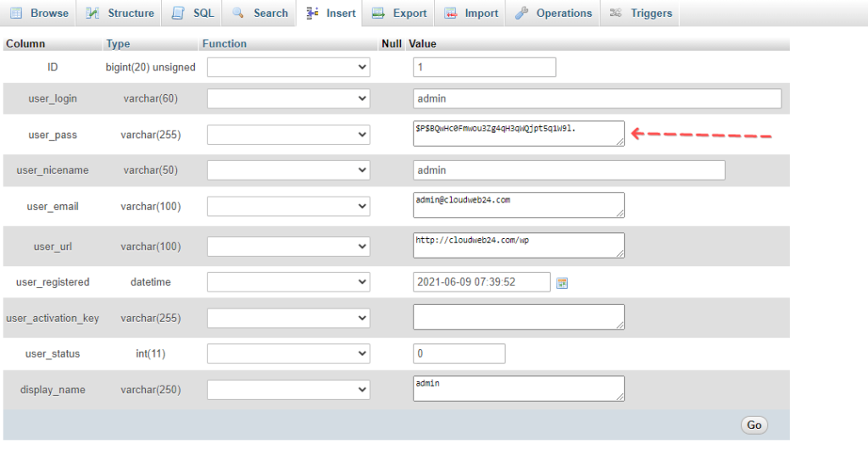Open function dropdown for user_pass
This screenshot has height=461, width=868.
pyautogui.click(x=288, y=135)
